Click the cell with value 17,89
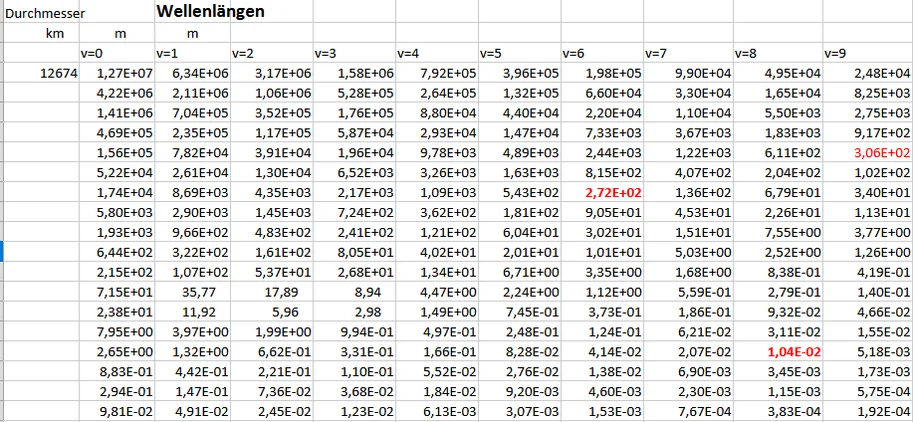 (288, 290)
